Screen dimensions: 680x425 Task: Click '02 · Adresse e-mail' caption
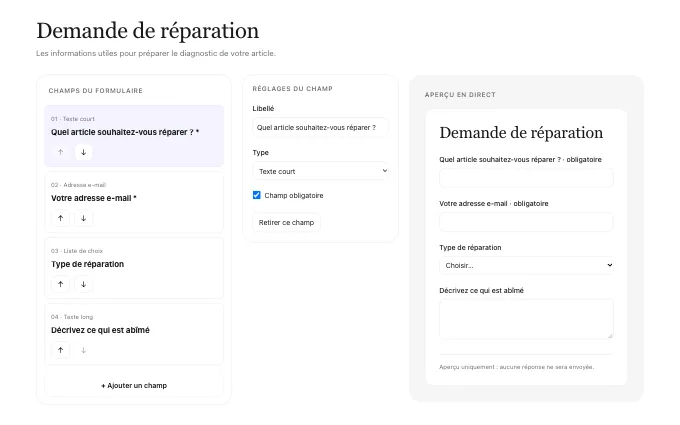(78, 185)
